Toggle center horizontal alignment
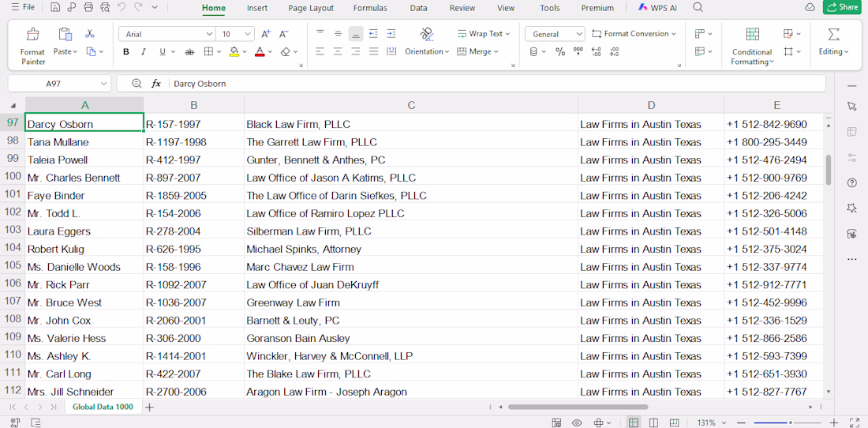The width and height of the screenshot is (868, 428). 338,51
